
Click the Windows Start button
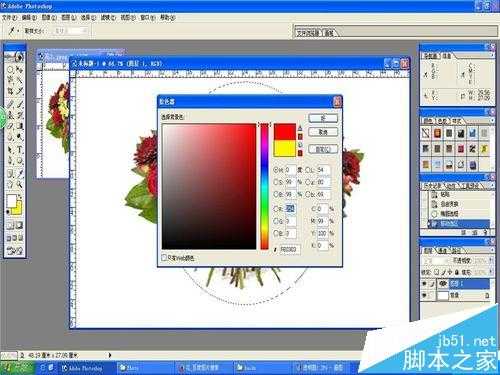pos(17,368)
